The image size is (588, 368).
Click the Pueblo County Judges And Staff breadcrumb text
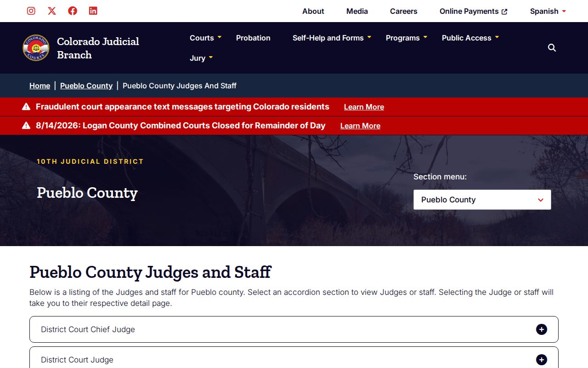180,86
